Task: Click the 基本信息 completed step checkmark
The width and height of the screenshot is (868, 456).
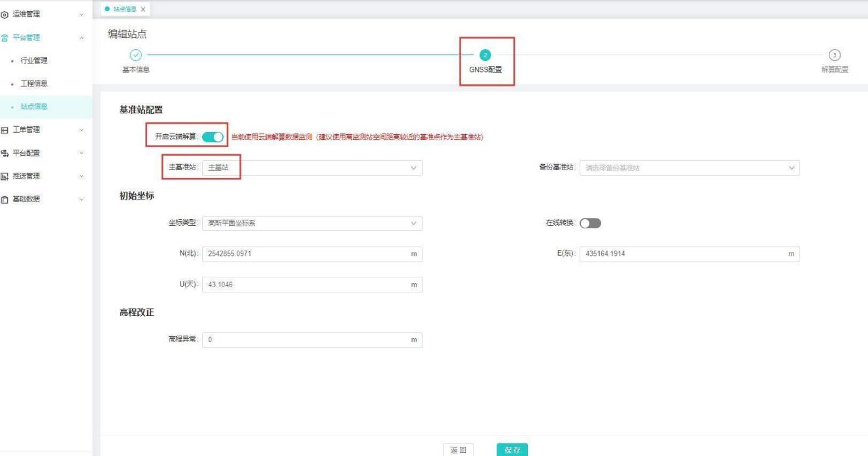Action: [x=135, y=56]
